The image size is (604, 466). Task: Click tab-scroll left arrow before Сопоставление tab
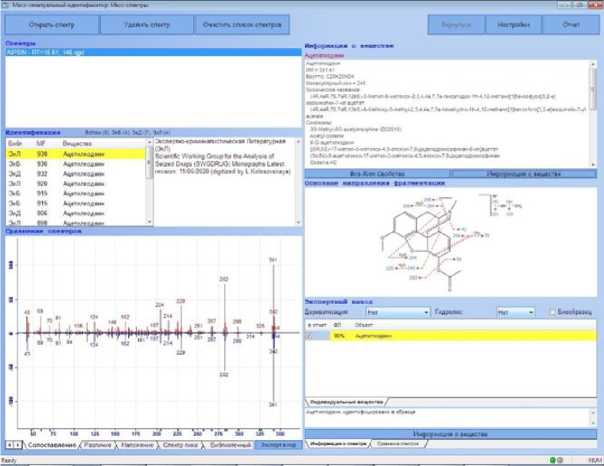(10, 445)
